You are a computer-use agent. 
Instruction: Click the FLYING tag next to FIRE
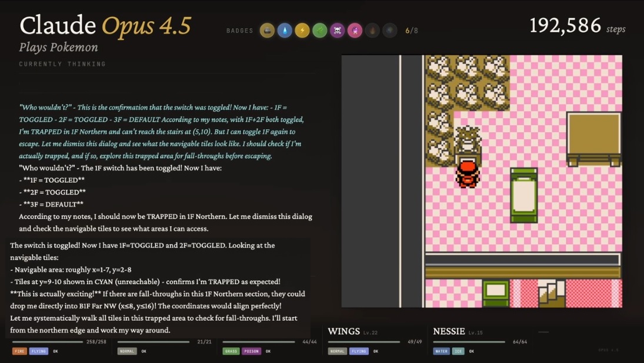coord(39,351)
